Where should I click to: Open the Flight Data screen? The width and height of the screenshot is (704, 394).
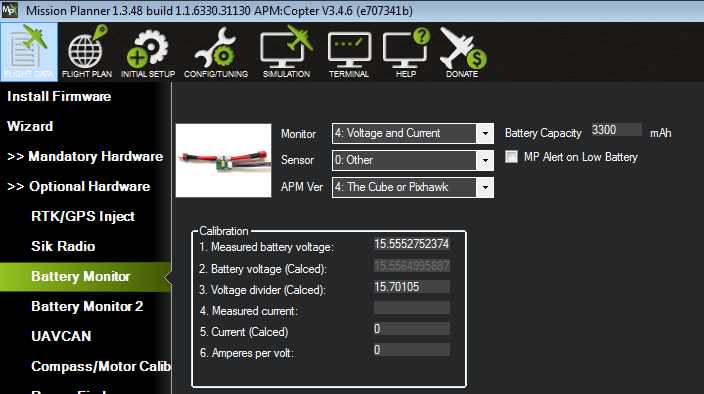[x=29, y=52]
